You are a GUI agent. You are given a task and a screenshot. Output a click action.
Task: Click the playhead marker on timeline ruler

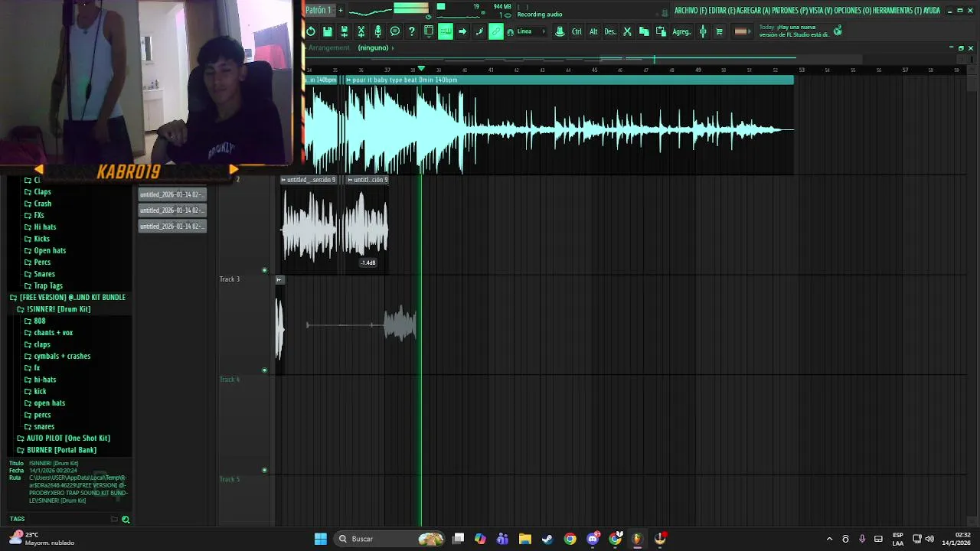pyautogui.click(x=420, y=69)
